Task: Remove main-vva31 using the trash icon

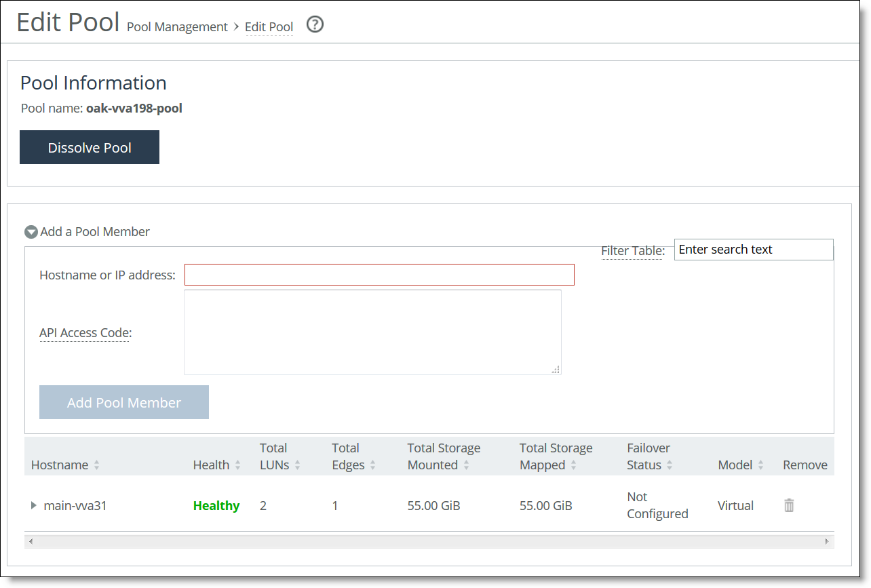Action: point(788,505)
